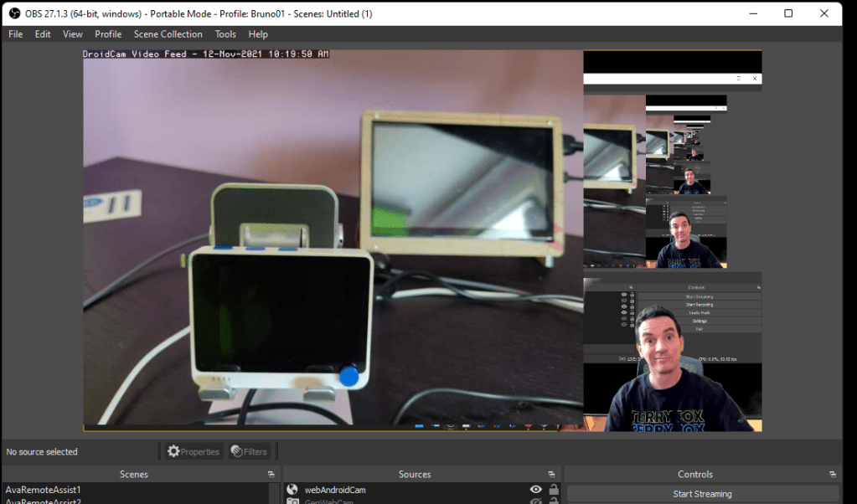Viewport: 857px width, 504px height.
Task: Open the Edit menu
Action: (42, 33)
